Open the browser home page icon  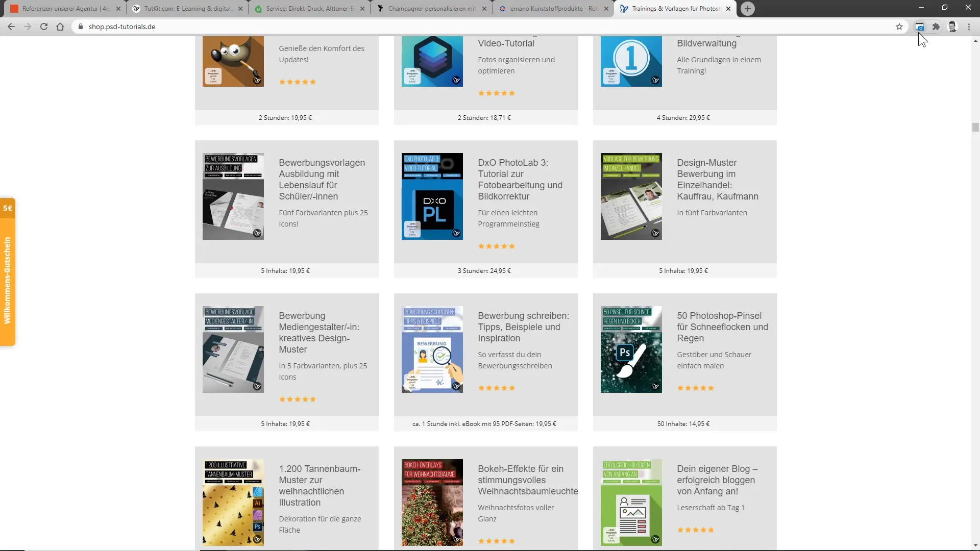[x=60, y=27]
